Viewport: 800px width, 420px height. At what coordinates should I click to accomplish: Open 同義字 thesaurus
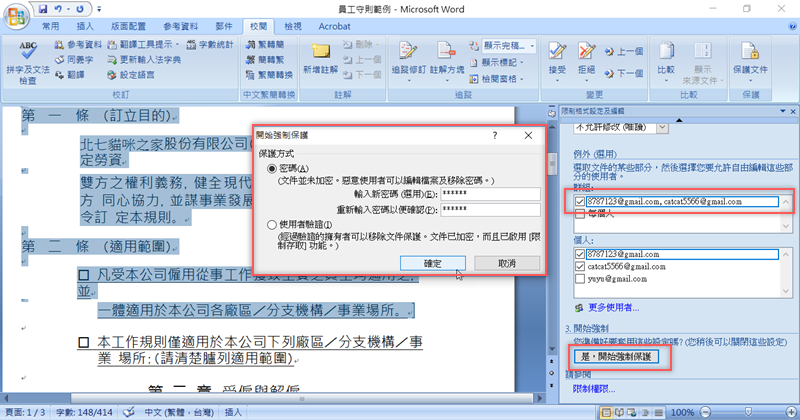(74, 60)
